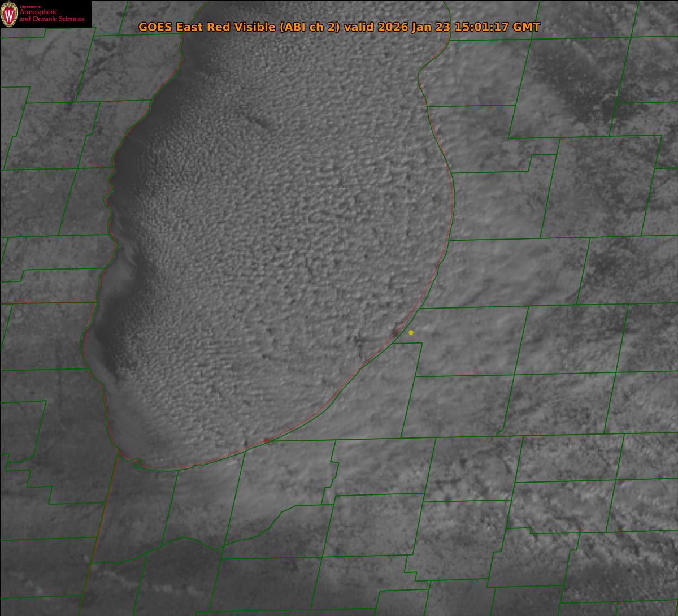Click the yellow location marker dot

411,332
